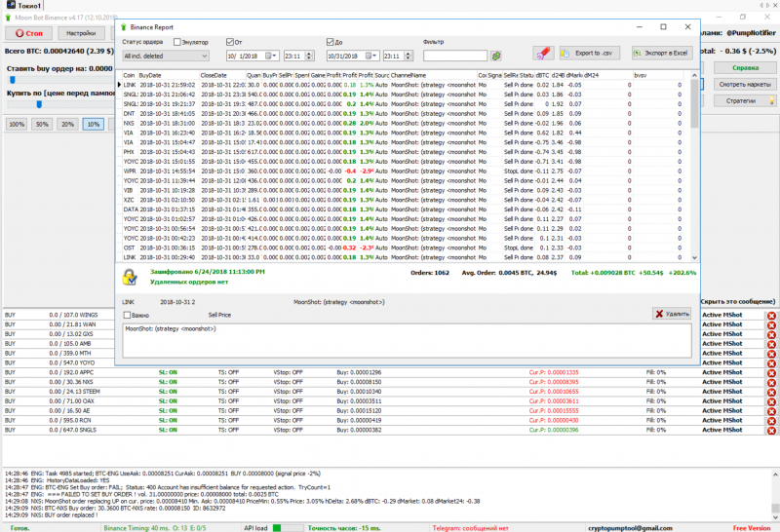Click the To time 23:11 spinner

[409, 57]
